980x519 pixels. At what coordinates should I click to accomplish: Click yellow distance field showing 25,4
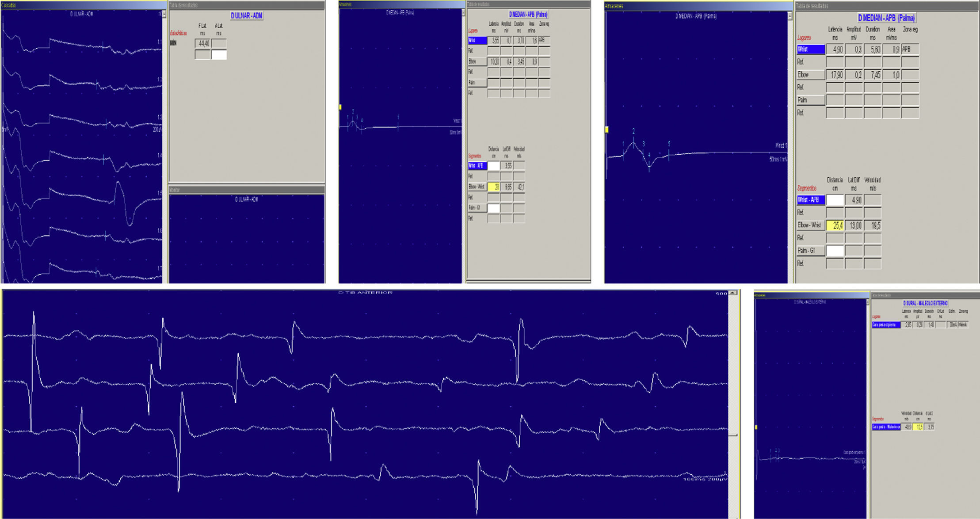pyautogui.click(x=835, y=225)
